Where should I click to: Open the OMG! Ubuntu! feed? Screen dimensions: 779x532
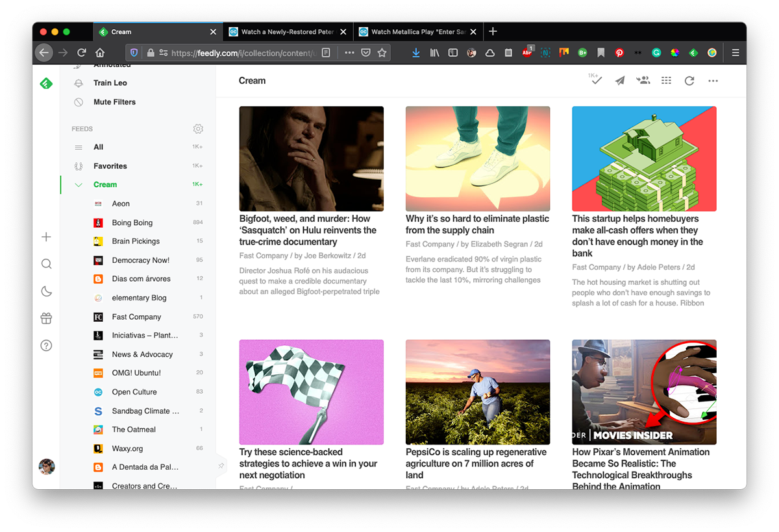(x=138, y=373)
